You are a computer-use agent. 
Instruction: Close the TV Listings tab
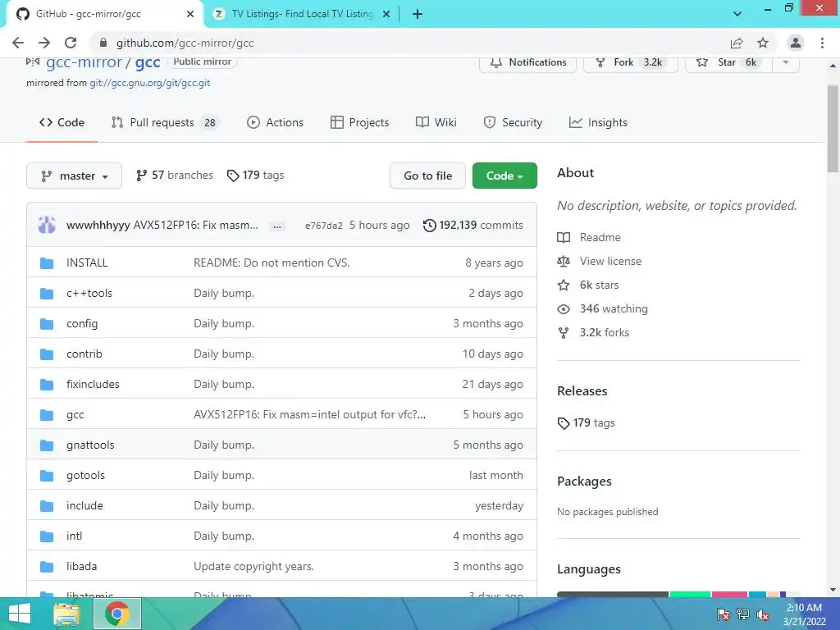386,15
